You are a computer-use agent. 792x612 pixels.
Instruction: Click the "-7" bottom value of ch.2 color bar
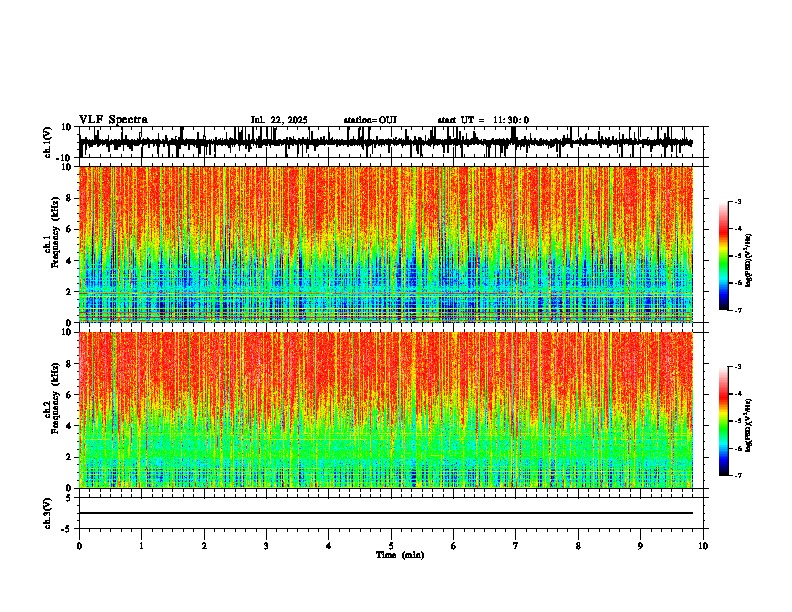click(737, 475)
